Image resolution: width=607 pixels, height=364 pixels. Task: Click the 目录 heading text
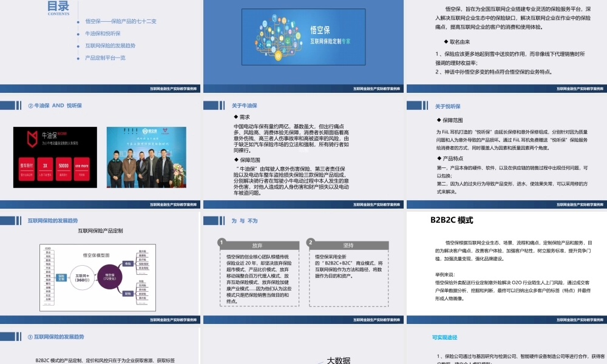point(58,6)
